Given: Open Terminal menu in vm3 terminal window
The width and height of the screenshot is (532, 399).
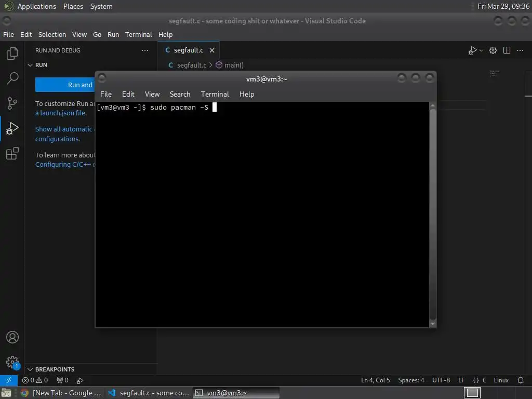Looking at the screenshot, I should (215, 95).
